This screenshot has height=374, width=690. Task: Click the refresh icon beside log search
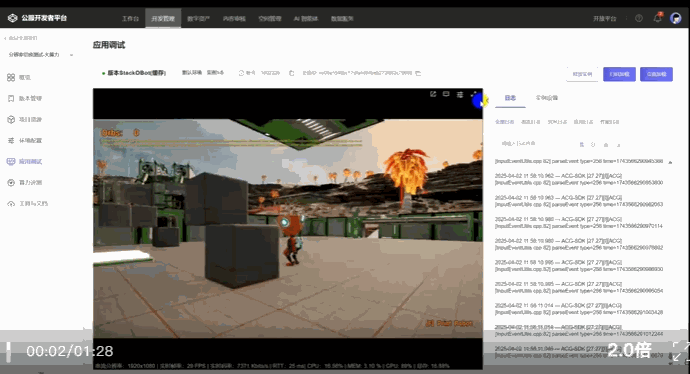[x=593, y=144]
